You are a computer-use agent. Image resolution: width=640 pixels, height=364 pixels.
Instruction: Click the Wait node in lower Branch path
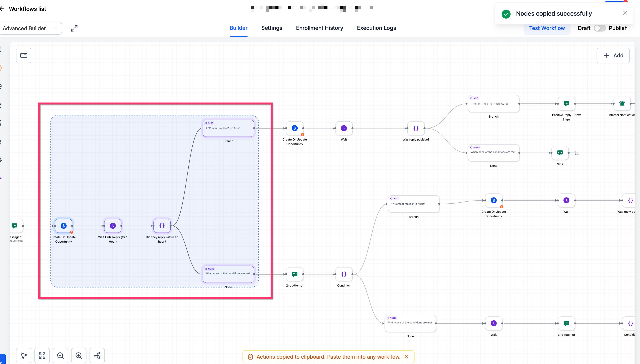[x=566, y=201]
